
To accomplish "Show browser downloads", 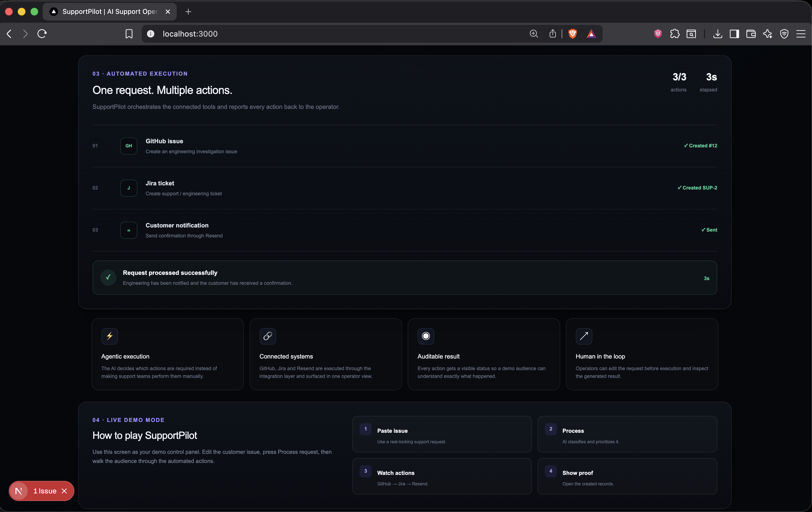I will [x=718, y=34].
